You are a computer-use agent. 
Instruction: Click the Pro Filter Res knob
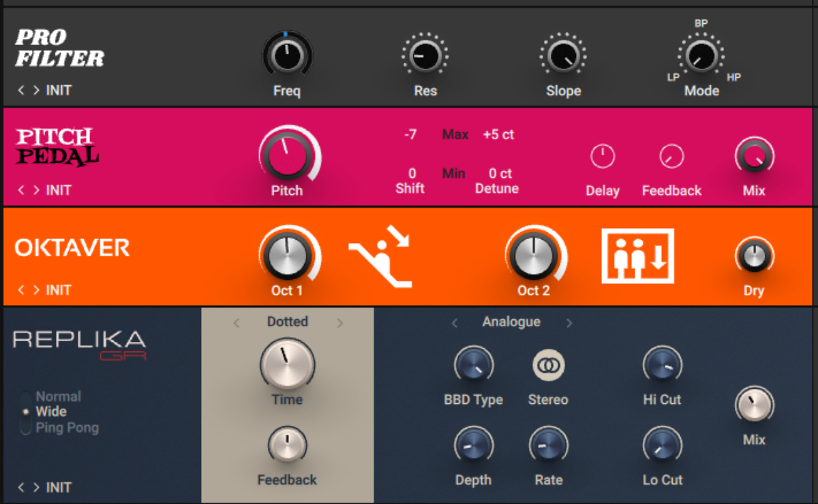coord(425,55)
